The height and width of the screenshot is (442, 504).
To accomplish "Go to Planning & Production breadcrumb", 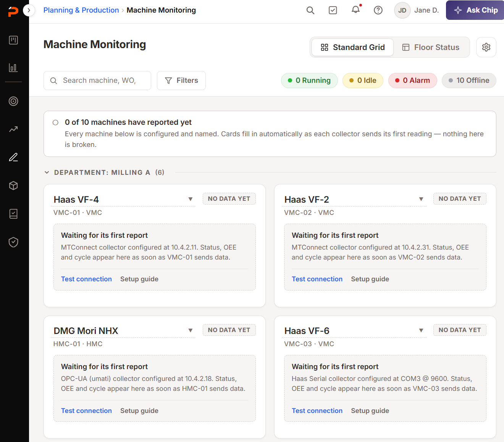I will 81,10.
